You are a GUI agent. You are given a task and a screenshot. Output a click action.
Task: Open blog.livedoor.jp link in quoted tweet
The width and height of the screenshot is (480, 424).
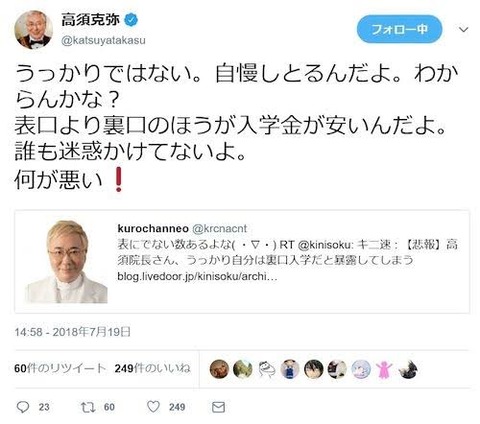tap(197, 277)
